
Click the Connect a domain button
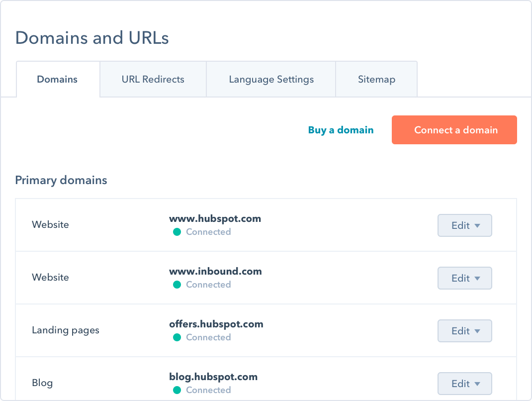tap(454, 130)
